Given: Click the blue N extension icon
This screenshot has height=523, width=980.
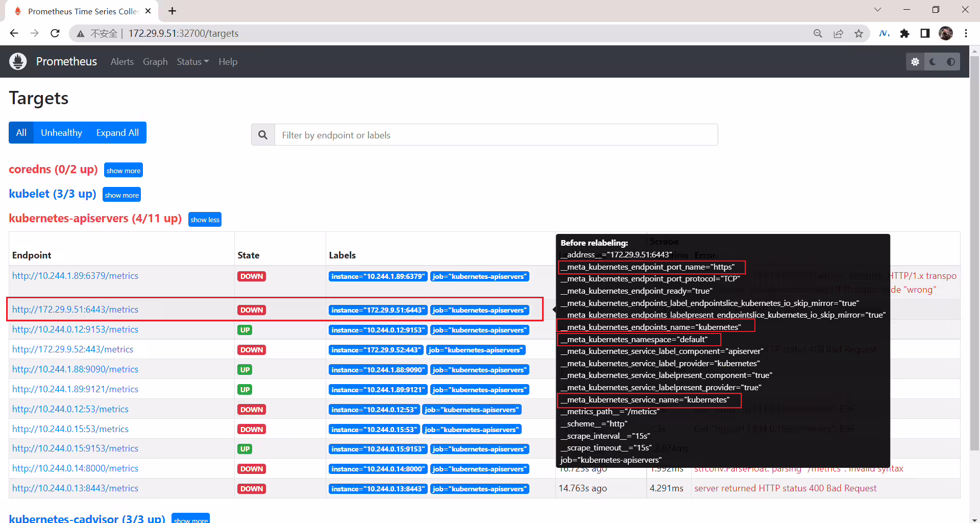Looking at the screenshot, I should [884, 33].
